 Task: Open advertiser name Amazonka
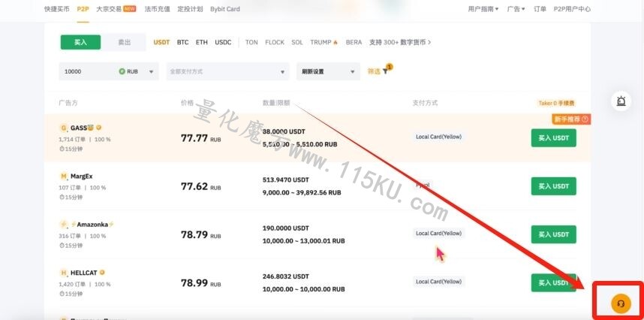(92, 225)
